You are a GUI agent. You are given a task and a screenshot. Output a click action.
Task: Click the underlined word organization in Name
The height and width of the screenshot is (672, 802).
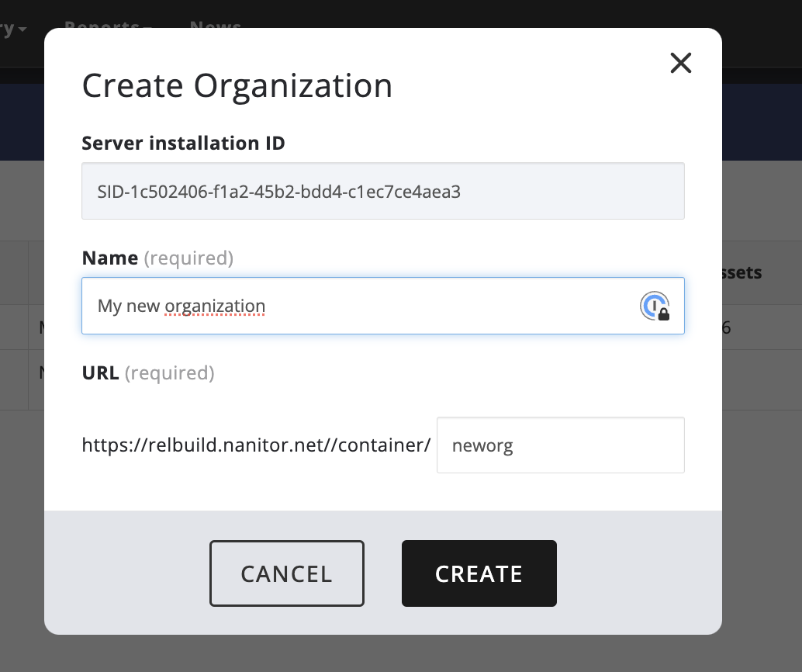point(215,306)
